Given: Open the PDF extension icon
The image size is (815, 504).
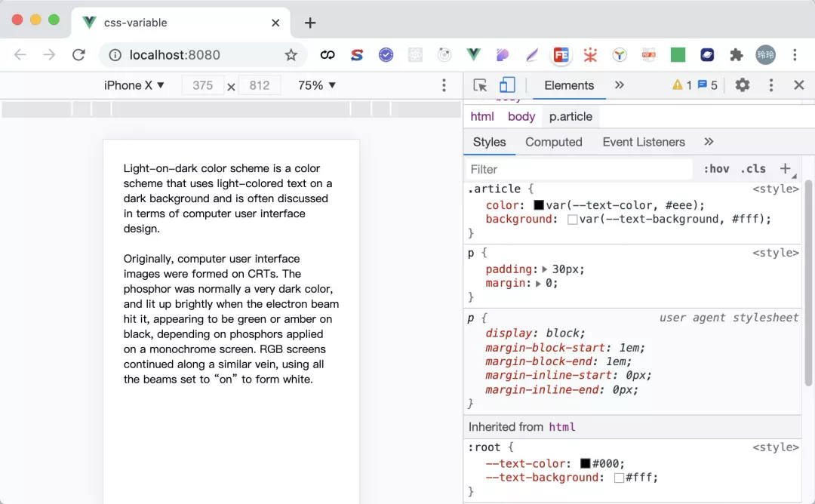Looking at the screenshot, I should (x=649, y=54).
